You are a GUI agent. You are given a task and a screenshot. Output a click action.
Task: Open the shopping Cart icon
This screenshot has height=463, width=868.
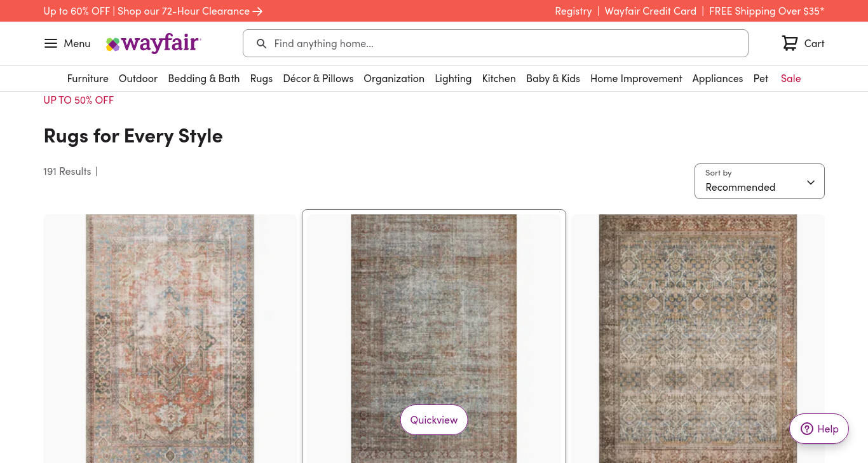point(790,43)
